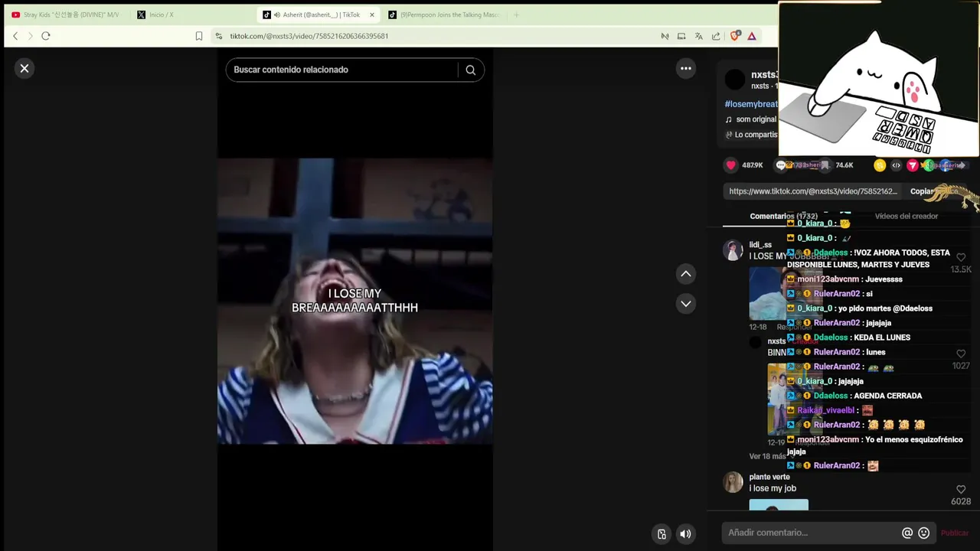Viewport: 980px width, 551px height.
Task: Go to previous video with up arrow
Action: (686, 274)
